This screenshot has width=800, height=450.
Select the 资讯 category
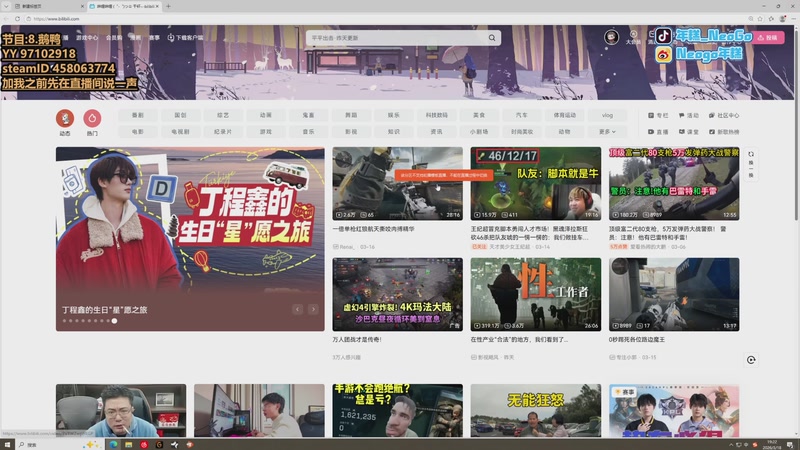(x=436, y=132)
